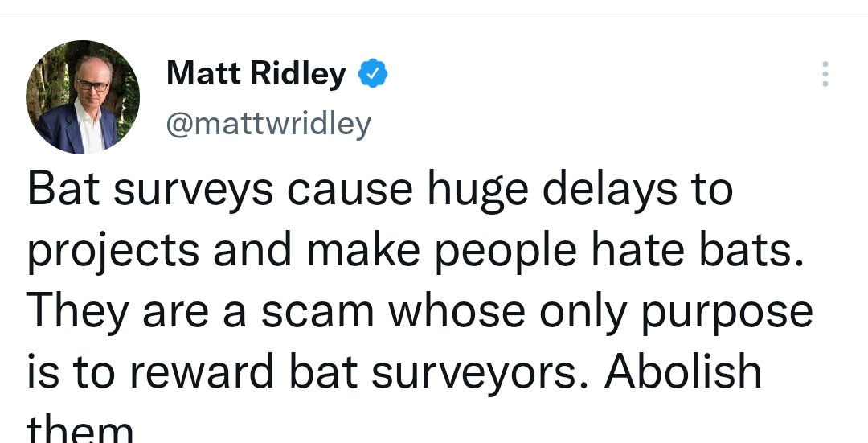Click the word 'purpose' in the tweet
868x443 pixels.
727,314
